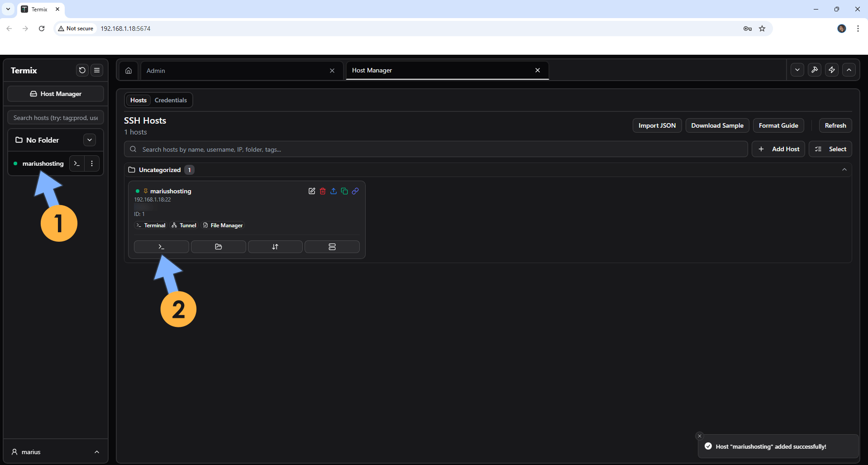Duplicate host using the green copy icon
The image size is (868, 465).
pos(344,191)
